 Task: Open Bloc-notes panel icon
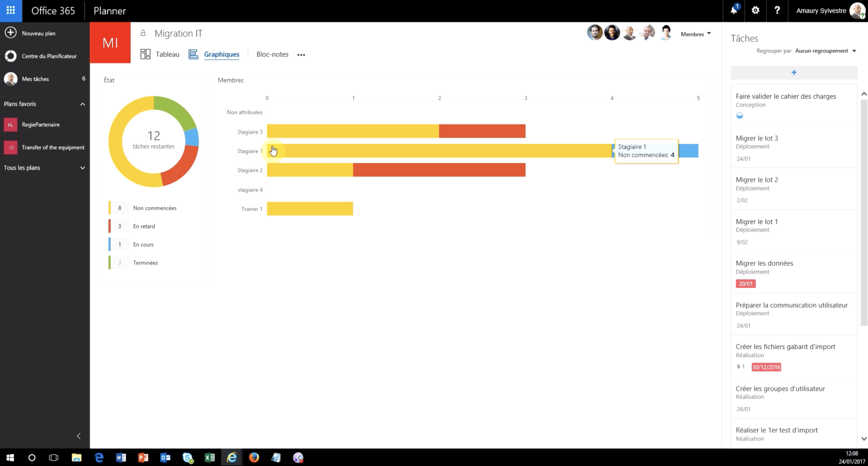[x=272, y=54]
